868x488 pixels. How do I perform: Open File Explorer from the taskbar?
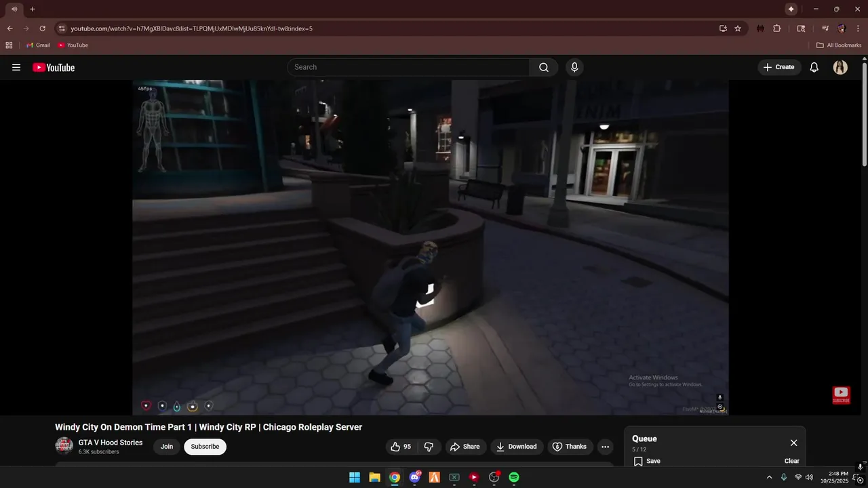[374, 477]
